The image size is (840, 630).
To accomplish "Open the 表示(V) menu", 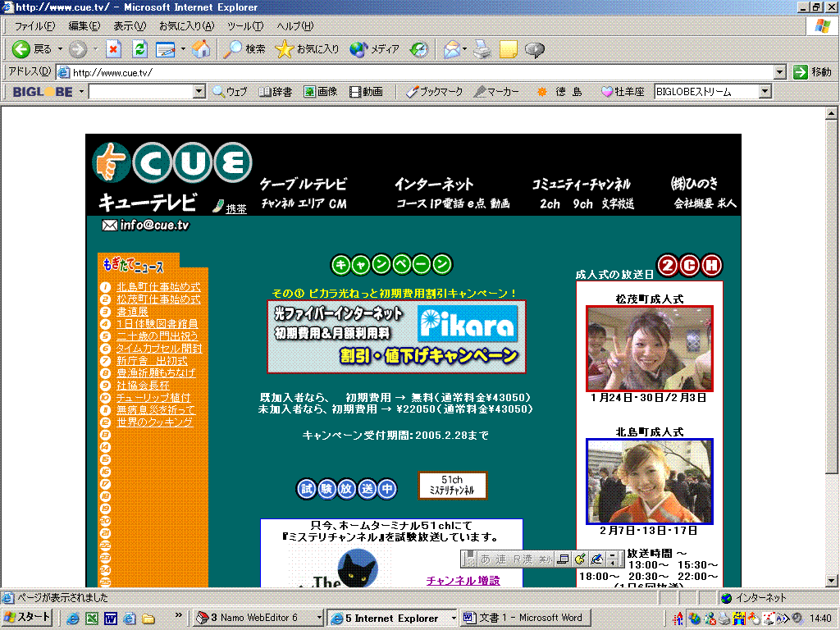I will point(130,25).
